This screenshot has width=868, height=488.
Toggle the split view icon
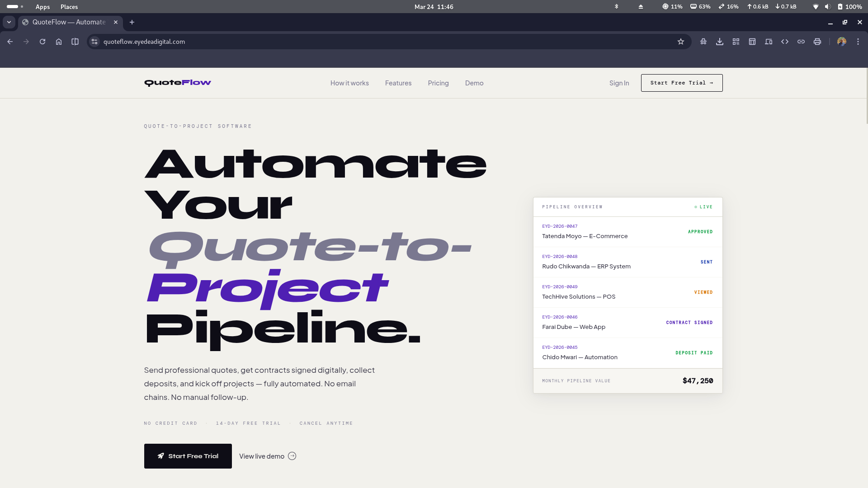[75, 42]
